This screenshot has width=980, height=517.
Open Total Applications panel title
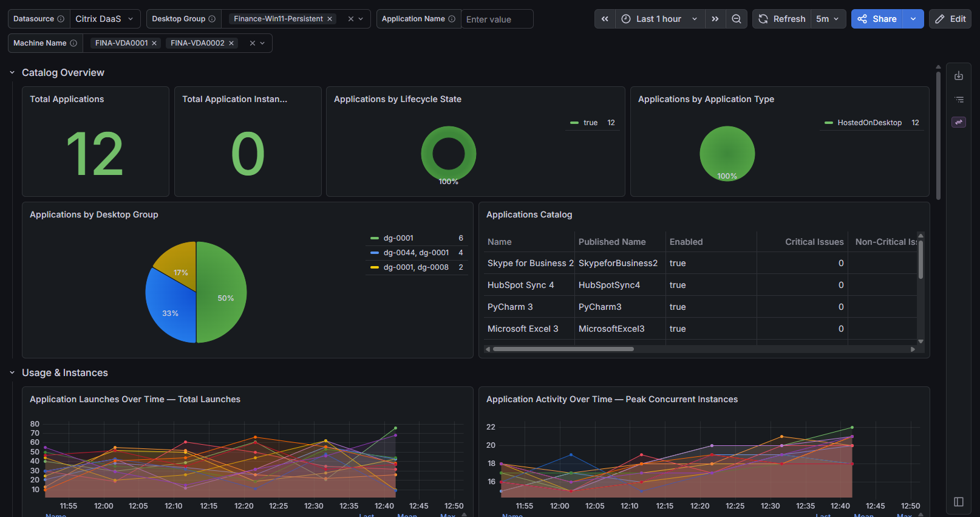point(67,99)
